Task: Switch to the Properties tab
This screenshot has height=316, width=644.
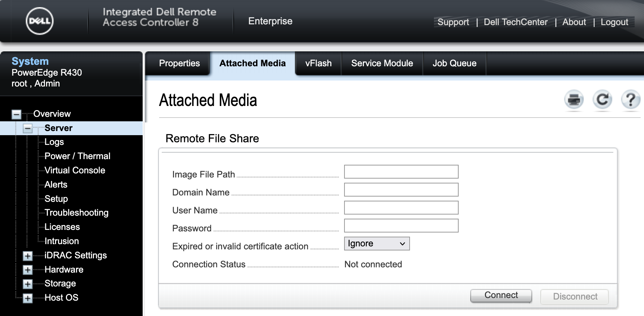Action: [x=179, y=63]
